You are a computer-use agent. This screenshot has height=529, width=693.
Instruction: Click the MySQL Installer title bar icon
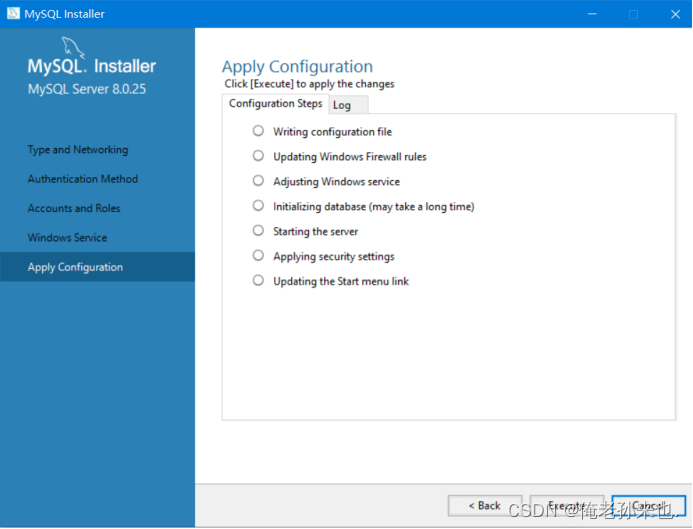13,13
